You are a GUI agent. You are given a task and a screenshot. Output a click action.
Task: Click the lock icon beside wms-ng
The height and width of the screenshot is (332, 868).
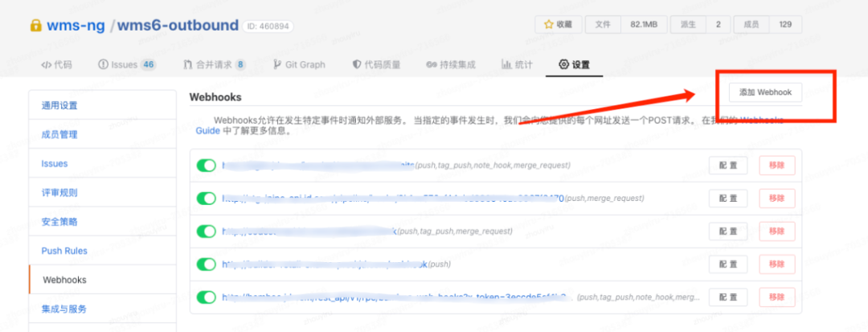coord(36,26)
